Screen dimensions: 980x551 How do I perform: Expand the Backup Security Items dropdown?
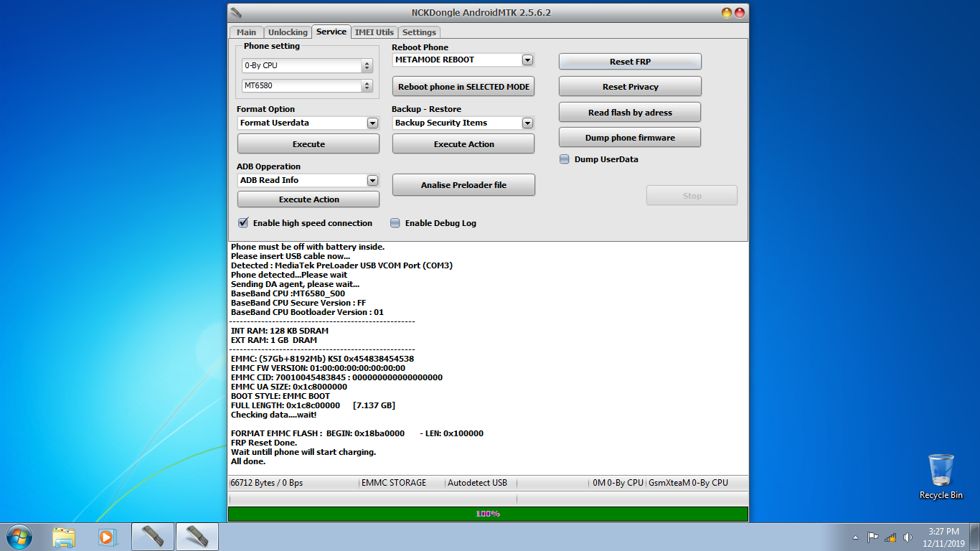tap(527, 123)
